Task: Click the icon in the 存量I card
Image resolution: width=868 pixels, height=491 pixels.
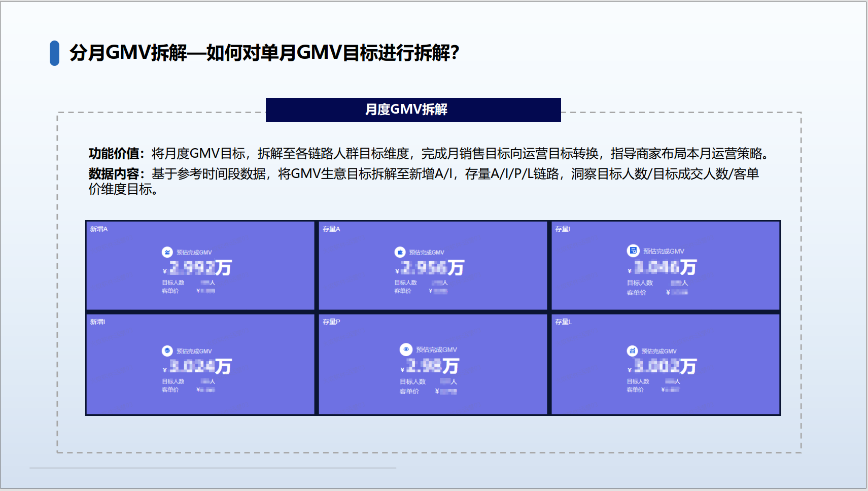Action: 633,251
